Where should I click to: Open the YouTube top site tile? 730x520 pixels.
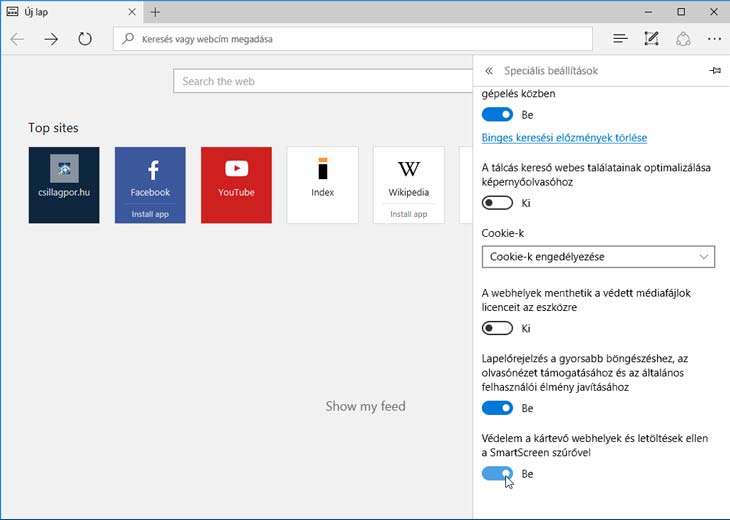pyautogui.click(x=236, y=184)
